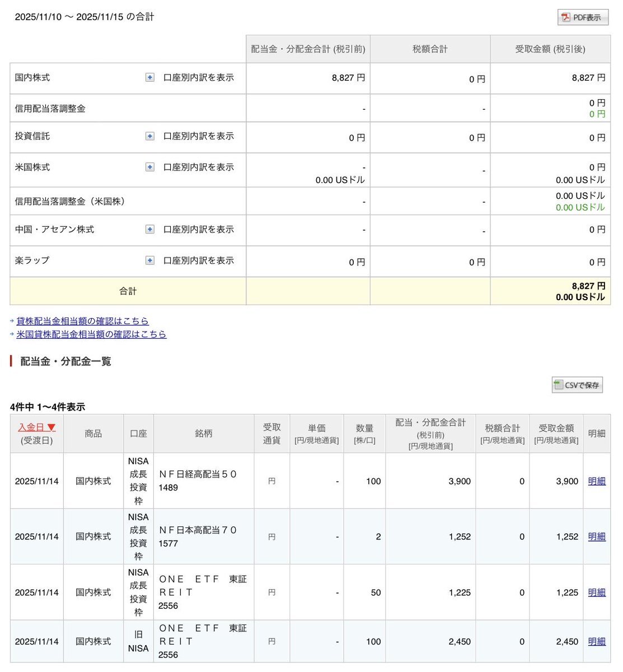Expand 投資信託 account breakdown plus icon

tap(149, 136)
